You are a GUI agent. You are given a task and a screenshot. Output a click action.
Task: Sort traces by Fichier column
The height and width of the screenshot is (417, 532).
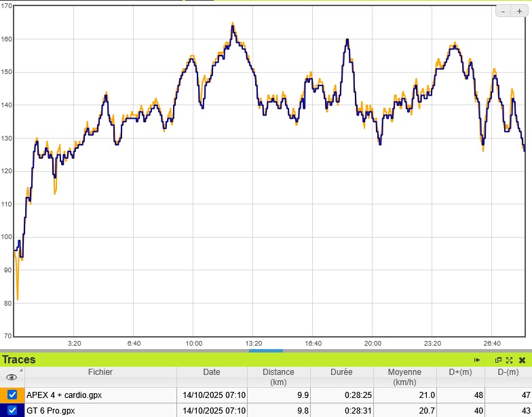pos(100,372)
